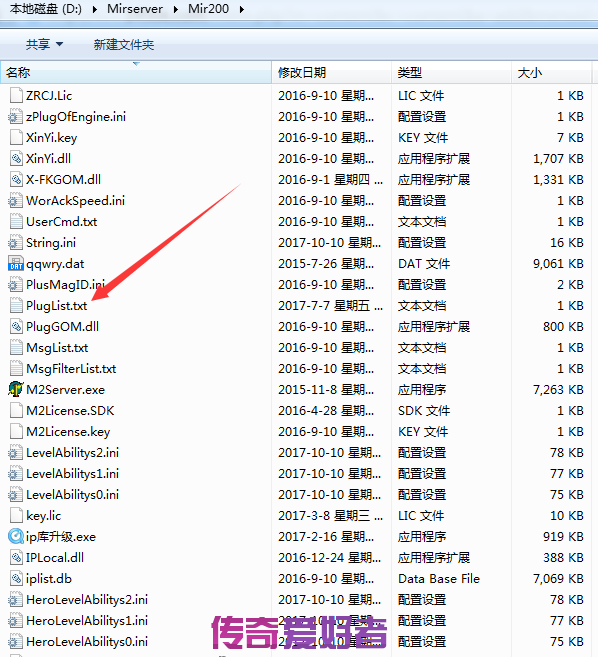Click the 800 KB size value
Viewport: 598px width, 657px height.
563,327
